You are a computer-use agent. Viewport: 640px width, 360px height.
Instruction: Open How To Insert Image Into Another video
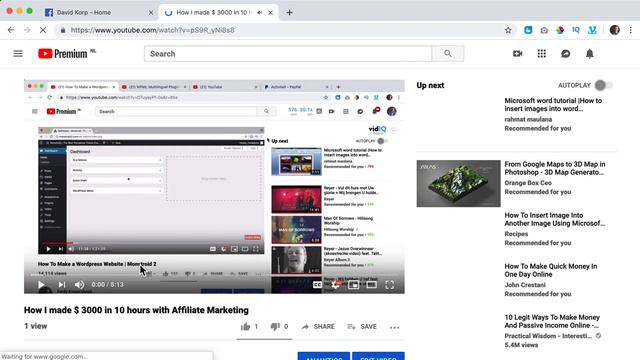pyautogui.click(x=555, y=219)
